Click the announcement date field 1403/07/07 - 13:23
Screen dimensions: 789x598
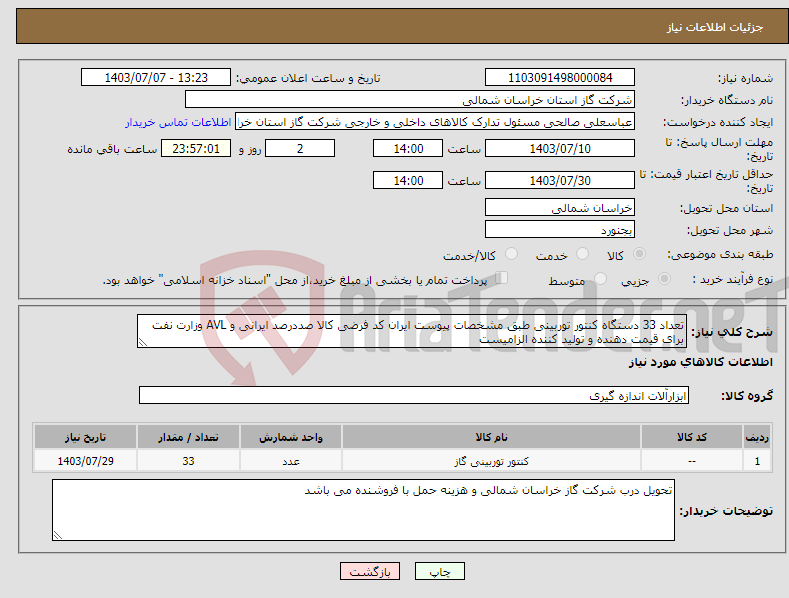coord(156,78)
